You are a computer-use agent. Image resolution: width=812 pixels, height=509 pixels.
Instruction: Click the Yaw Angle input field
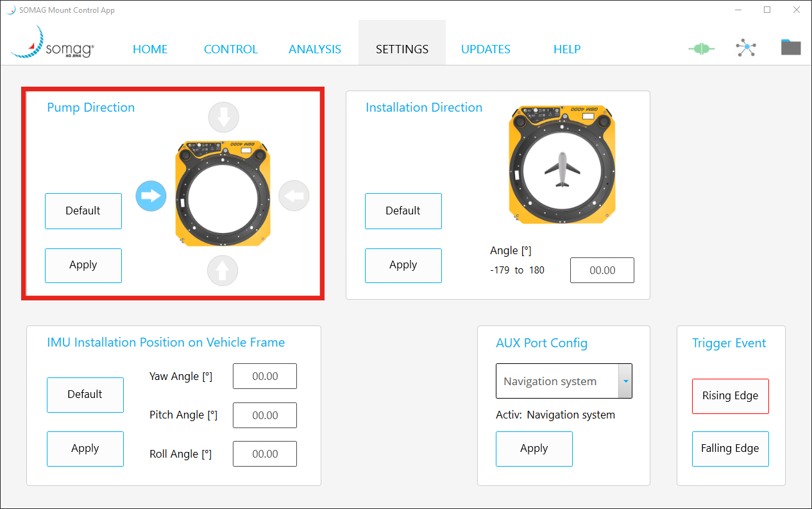pos(264,376)
